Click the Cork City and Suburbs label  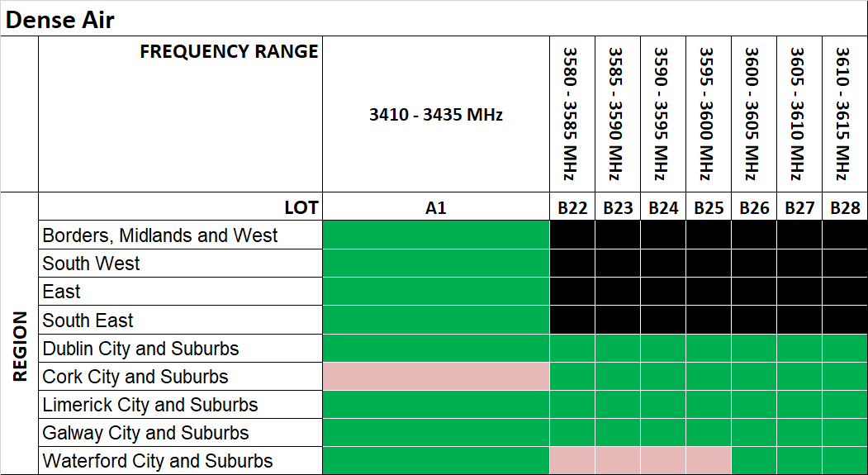(x=135, y=377)
